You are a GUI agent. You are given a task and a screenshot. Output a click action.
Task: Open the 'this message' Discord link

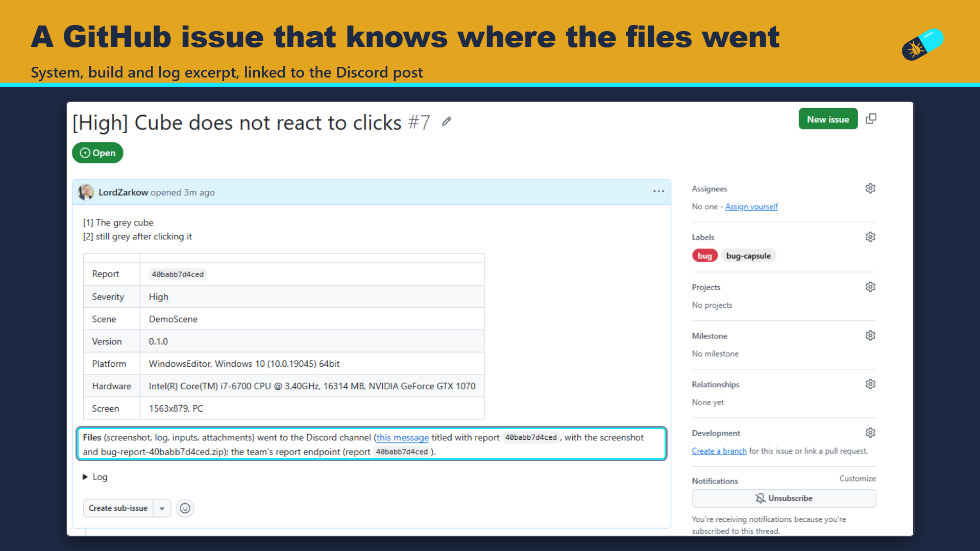click(x=403, y=438)
